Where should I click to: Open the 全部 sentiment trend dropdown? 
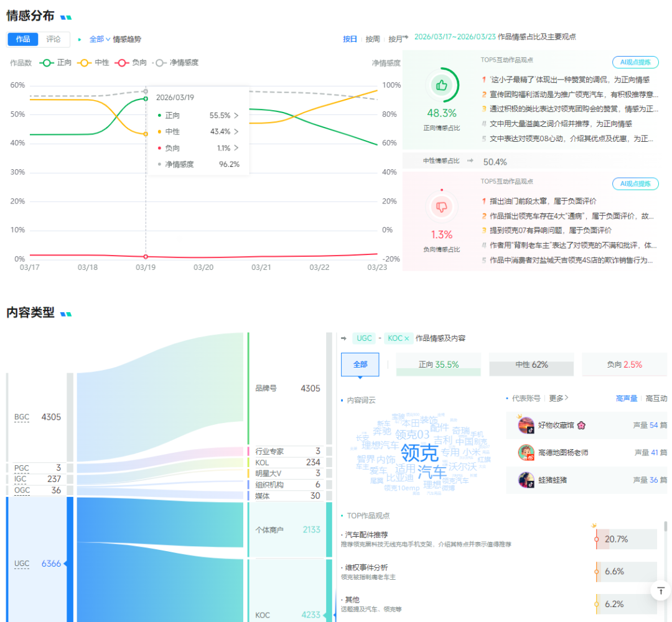[x=100, y=39]
